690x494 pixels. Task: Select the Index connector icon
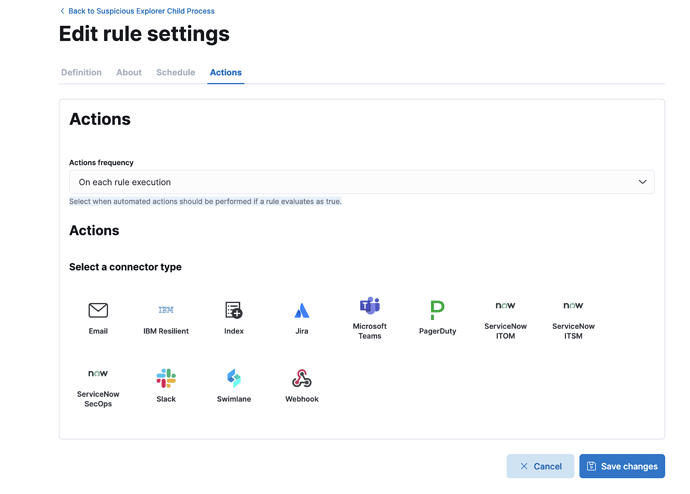point(234,311)
